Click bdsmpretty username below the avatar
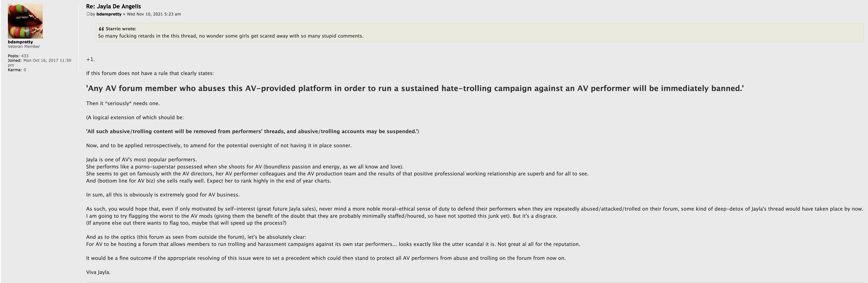The width and height of the screenshot is (868, 283). tap(20, 42)
